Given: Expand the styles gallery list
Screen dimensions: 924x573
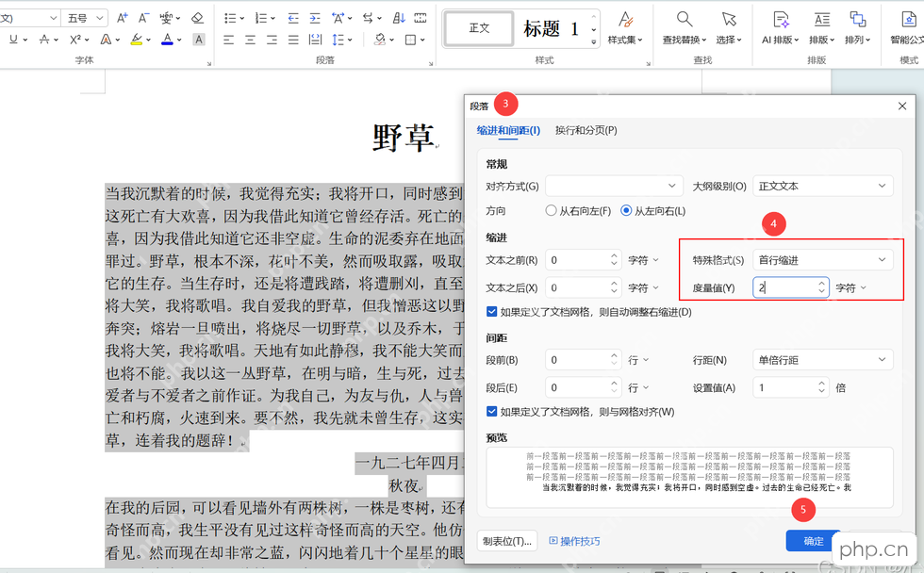Looking at the screenshot, I should pyautogui.click(x=594, y=42).
